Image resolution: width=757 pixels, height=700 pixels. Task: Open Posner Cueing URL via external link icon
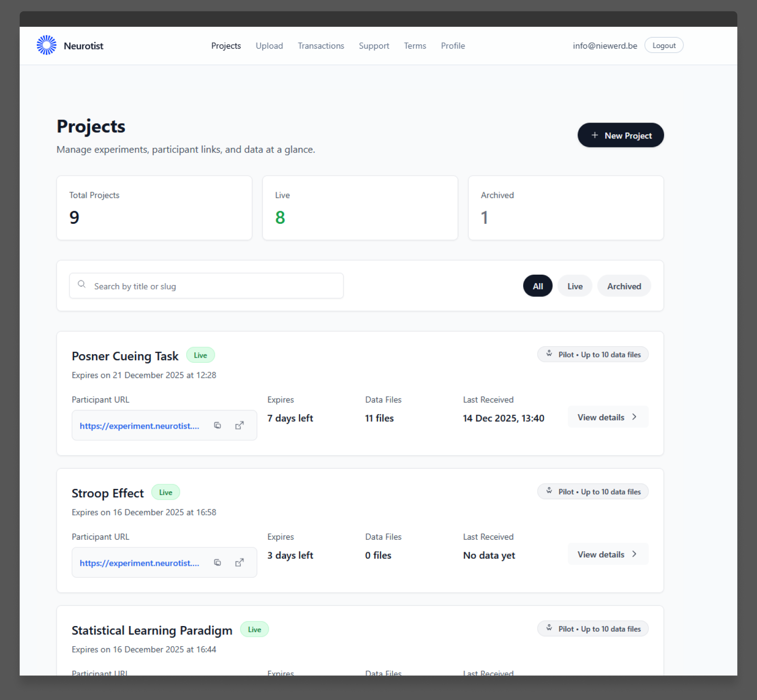coord(240,425)
